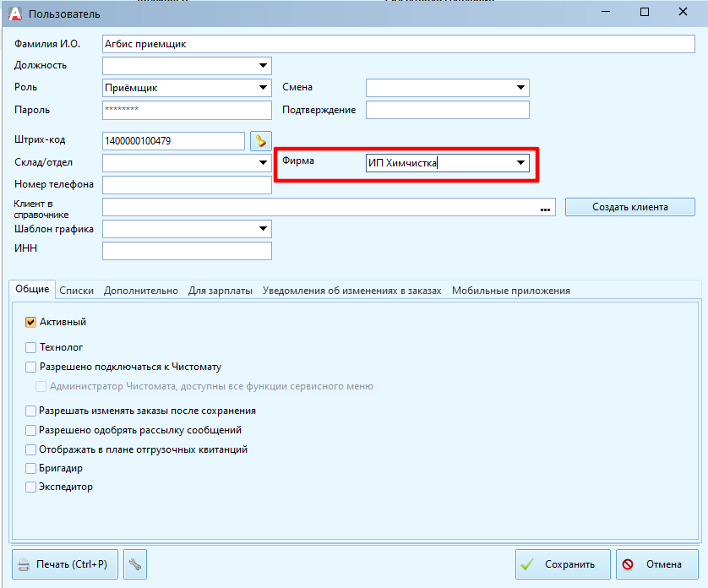Click the Создать клиента button
The width and height of the screenshot is (708, 588).
[x=630, y=207]
